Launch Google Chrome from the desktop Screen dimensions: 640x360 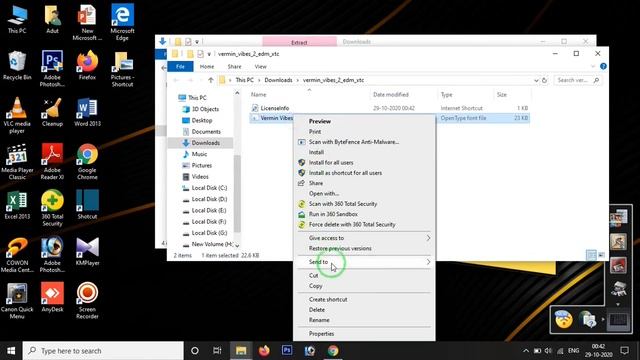pos(87,162)
